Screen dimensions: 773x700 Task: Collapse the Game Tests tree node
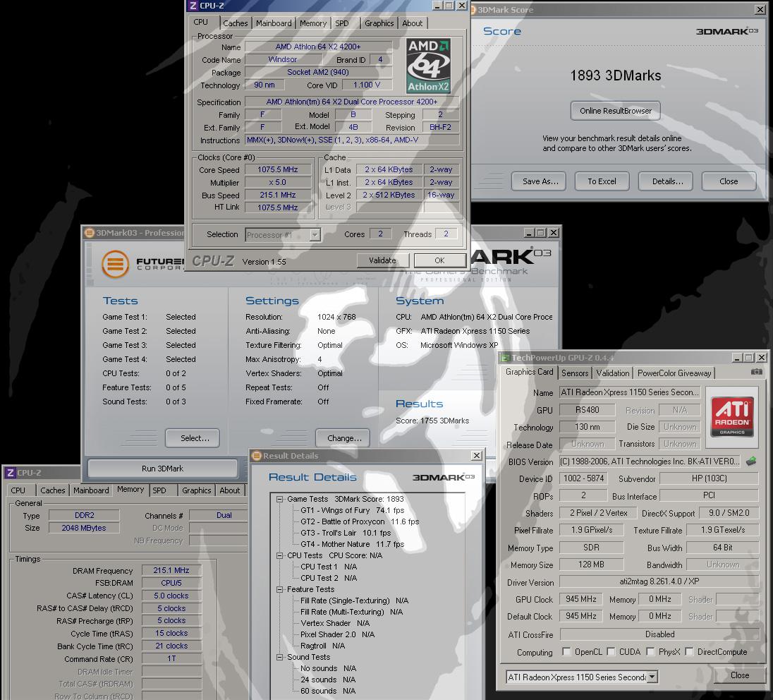[279, 499]
